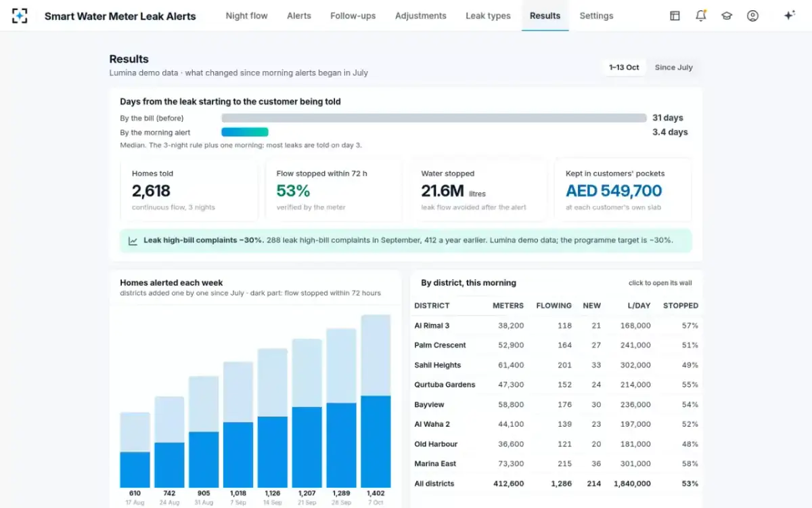The image size is (812, 508).
Task: Open the Qurtuba Gardens district row
Action: pyautogui.click(x=556, y=385)
